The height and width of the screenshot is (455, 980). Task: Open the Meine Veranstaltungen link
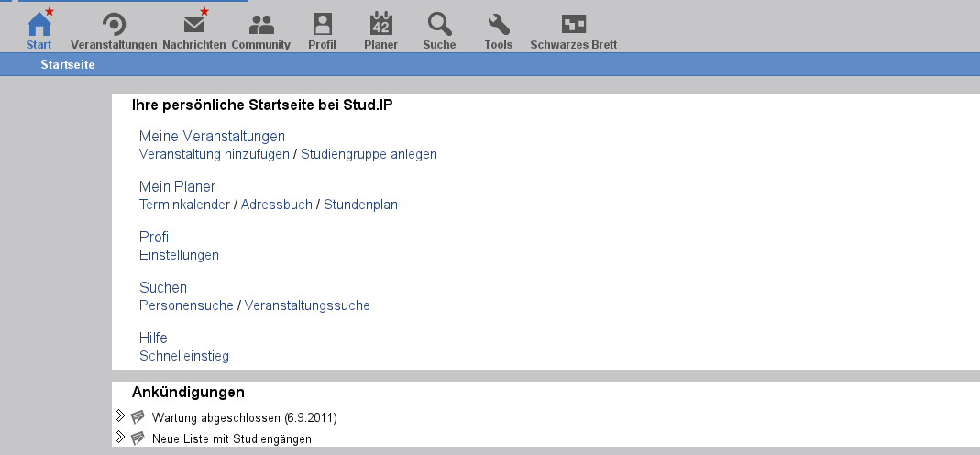tap(212, 137)
